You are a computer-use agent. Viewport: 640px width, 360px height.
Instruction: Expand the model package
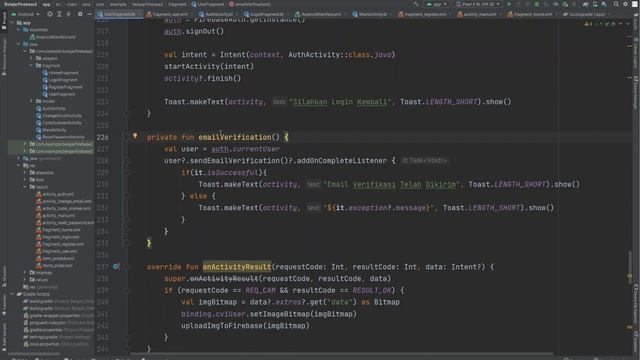tap(32, 101)
